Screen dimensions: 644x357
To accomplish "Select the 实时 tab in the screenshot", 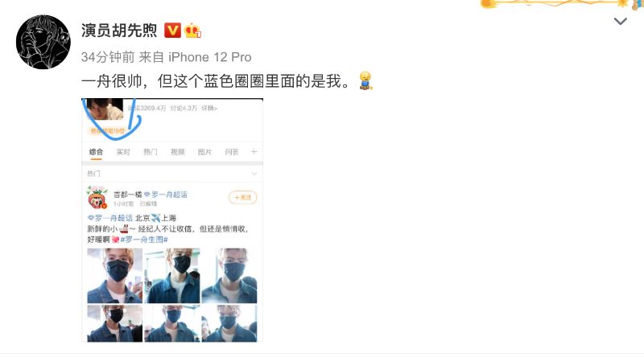I will 123,152.
